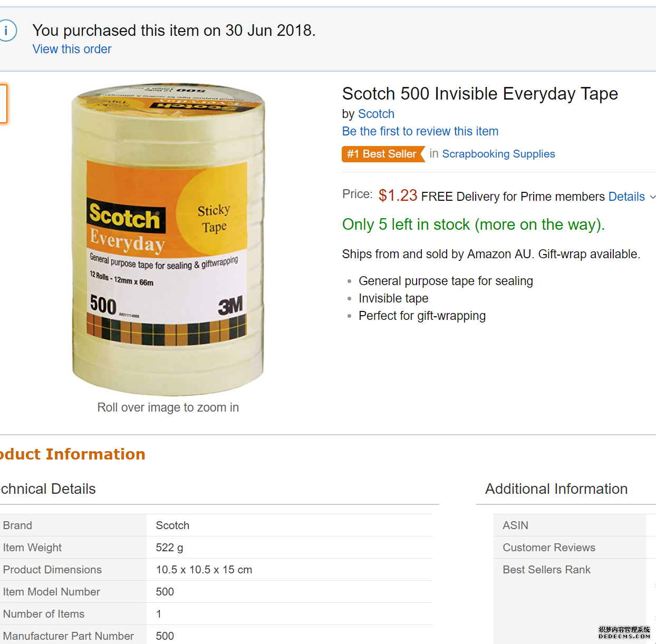
Task: Click the Product Information heading
Action: (x=72, y=454)
